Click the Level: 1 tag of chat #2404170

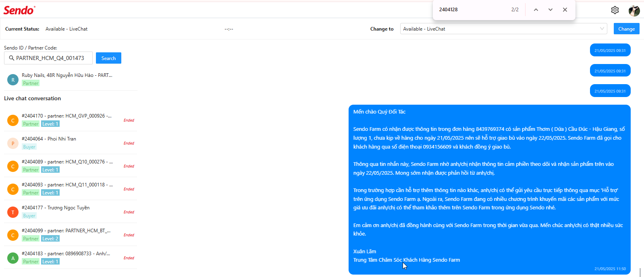(50, 124)
